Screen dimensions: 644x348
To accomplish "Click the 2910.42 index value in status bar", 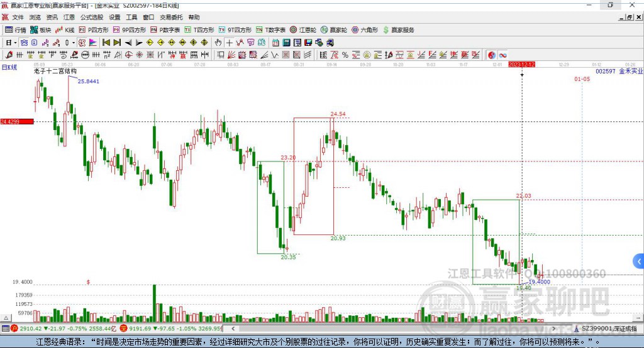I will (x=31, y=329).
